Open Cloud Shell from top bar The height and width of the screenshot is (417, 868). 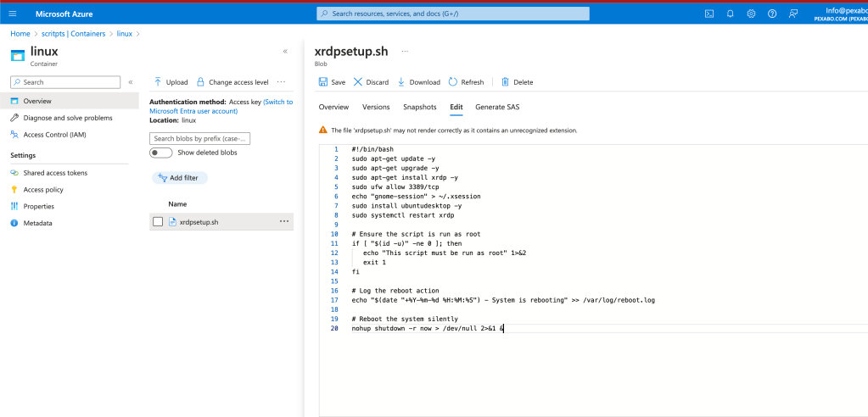click(708, 14)
